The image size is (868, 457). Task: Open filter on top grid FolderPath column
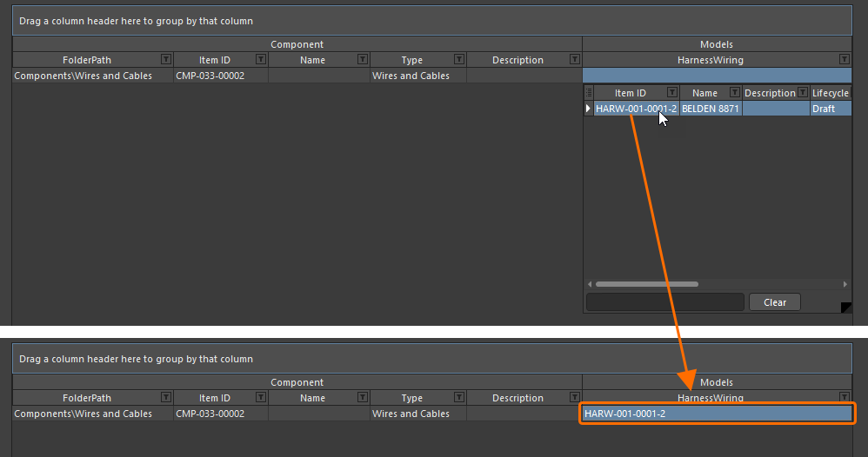point(165,59)
